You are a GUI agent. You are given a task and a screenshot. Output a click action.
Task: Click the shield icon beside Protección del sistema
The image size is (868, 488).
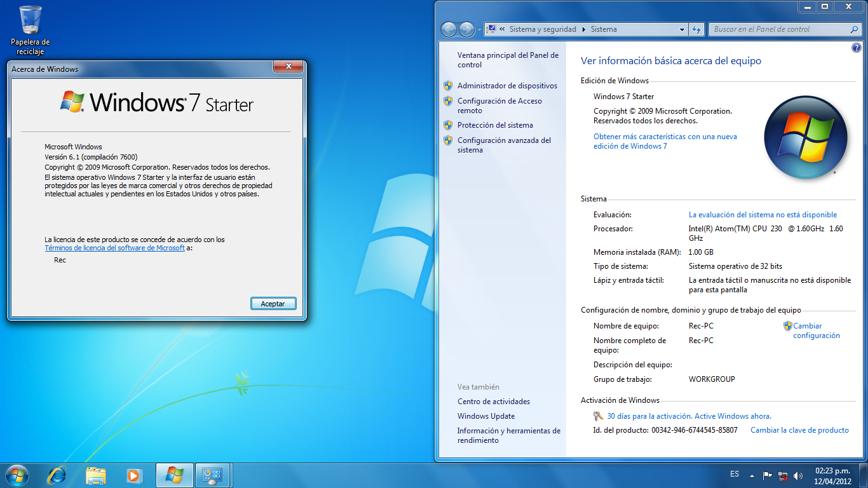448,125
